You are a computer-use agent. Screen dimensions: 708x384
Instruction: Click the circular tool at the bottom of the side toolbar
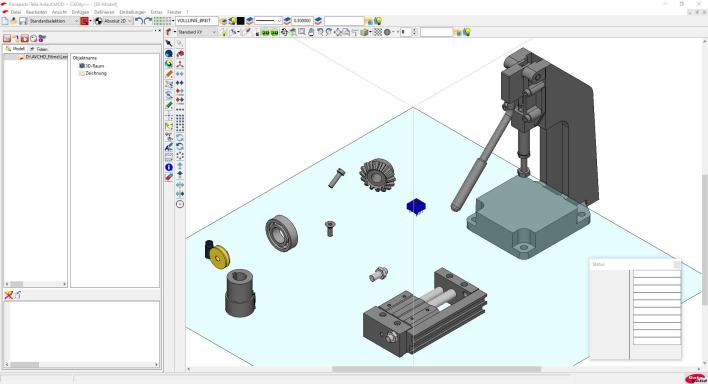[180, 204]
